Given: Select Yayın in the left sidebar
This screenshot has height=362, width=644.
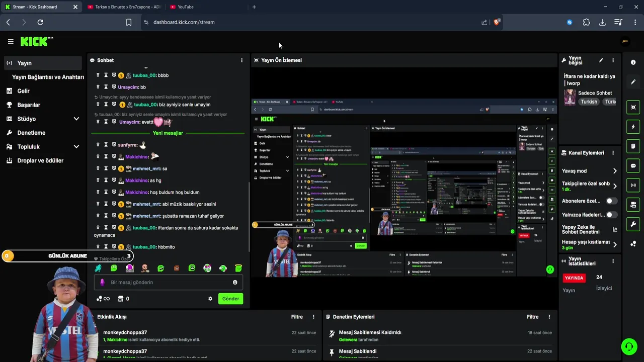Looking at the screenshot, I should [x=42, y=63].
